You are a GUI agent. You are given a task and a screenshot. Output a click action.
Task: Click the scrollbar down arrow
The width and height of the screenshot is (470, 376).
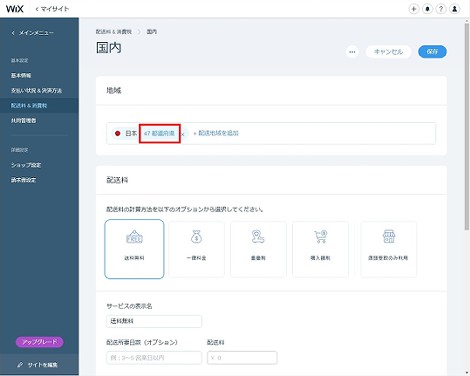pos(467,373)
